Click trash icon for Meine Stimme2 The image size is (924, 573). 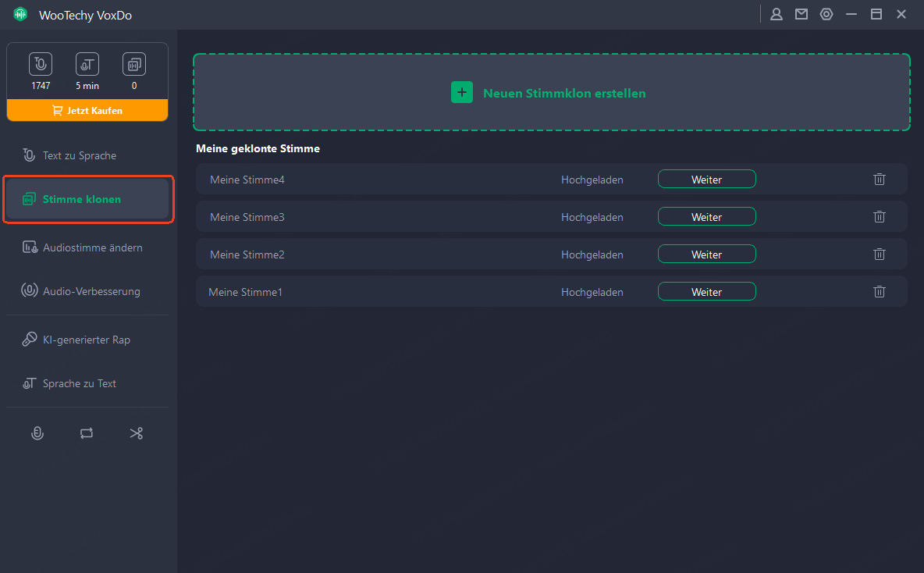pos(880,254)
